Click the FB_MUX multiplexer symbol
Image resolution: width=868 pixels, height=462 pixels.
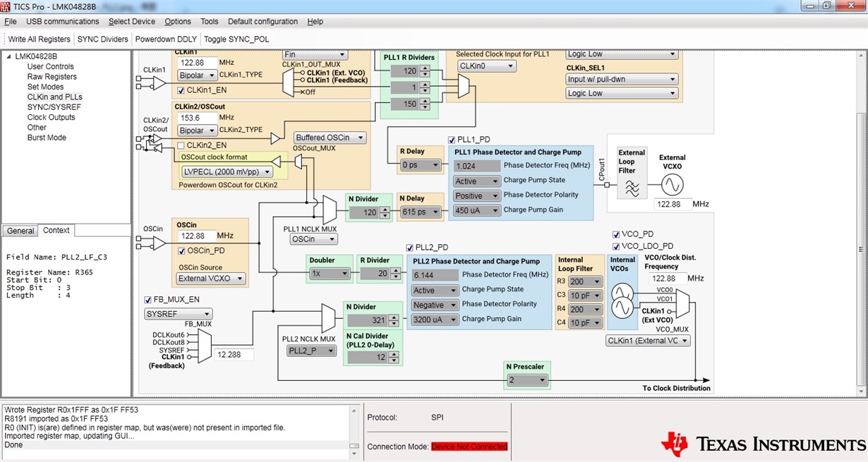204,347
